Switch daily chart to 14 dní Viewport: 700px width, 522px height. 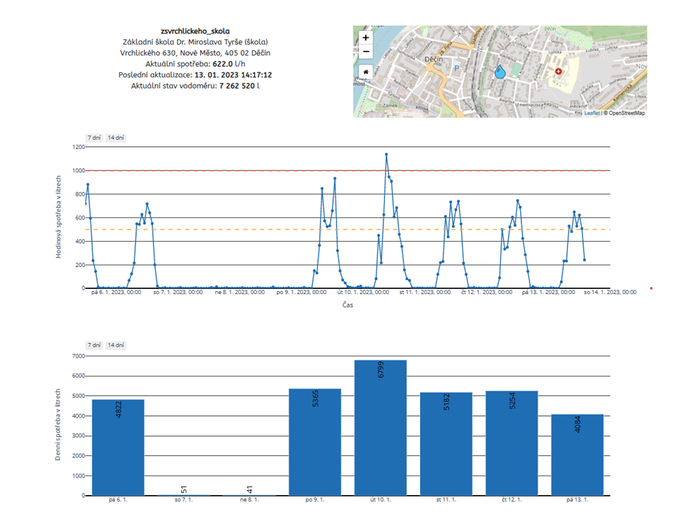pos(115,344)
